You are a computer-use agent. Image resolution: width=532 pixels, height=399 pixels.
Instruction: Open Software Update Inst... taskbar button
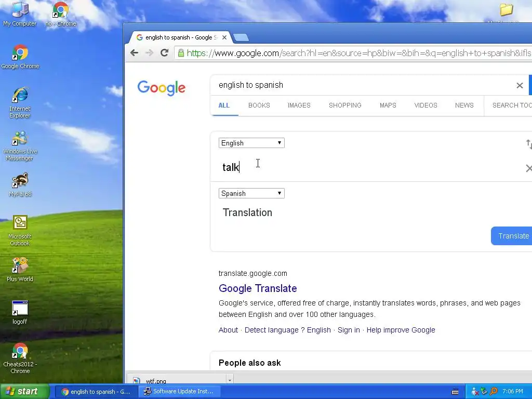(x=180, y=392)
